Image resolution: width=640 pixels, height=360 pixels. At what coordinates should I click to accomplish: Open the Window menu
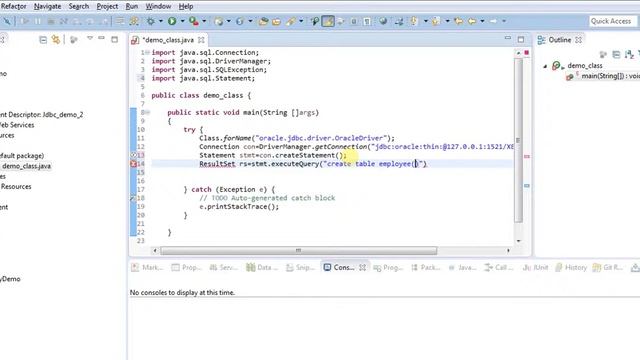[x=158, y=6]
